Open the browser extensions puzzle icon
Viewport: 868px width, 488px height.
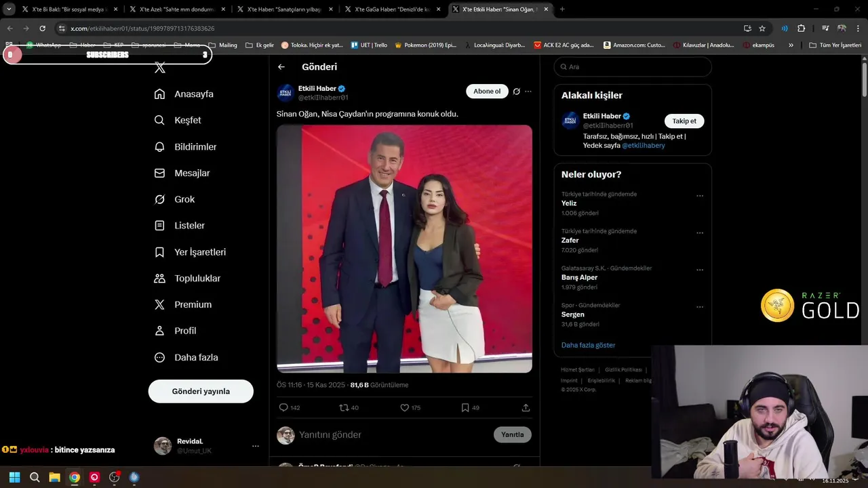(x=801, y=28)
